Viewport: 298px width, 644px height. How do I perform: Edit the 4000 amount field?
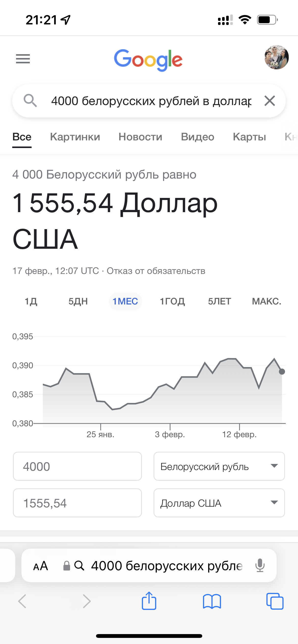coord(77,466)
